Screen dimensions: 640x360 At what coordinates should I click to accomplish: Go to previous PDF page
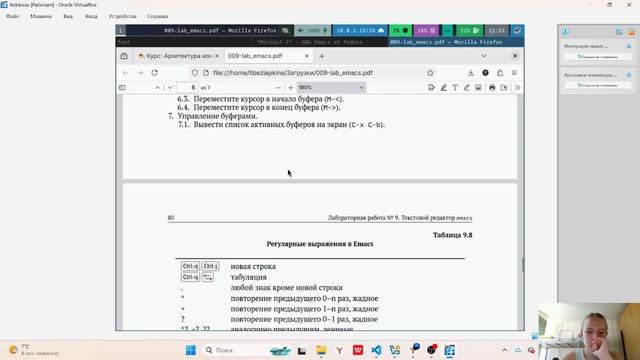pos(158,87)
